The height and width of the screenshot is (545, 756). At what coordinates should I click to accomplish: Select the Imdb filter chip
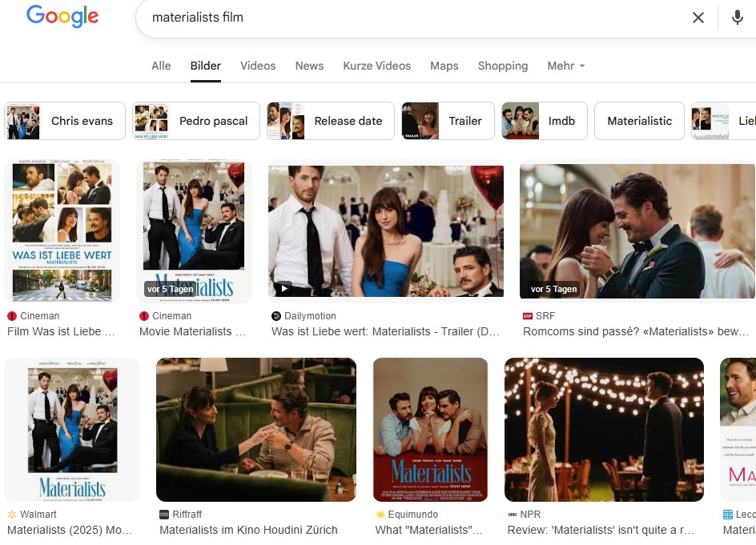pos(545,121)
